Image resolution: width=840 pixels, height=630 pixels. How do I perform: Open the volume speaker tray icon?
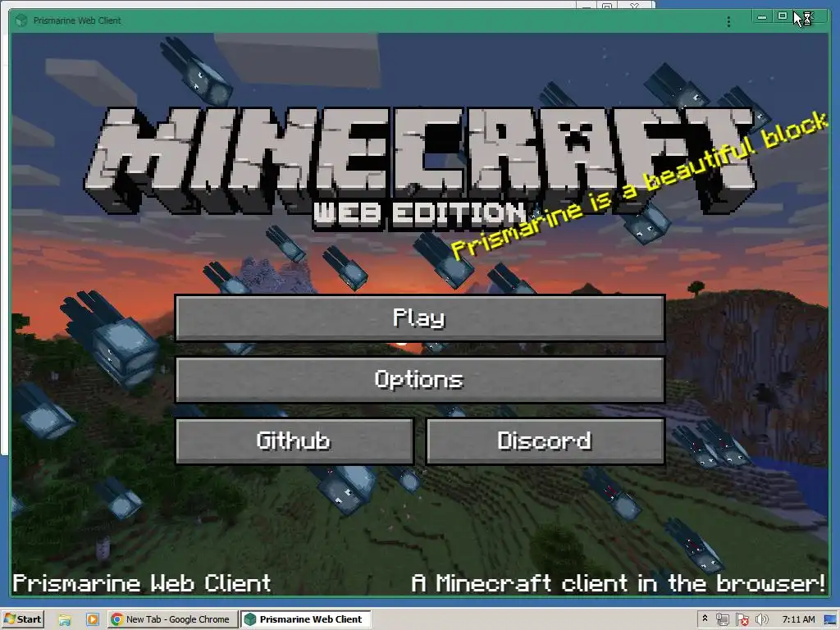pyautogui.click(x=761, y=620)
